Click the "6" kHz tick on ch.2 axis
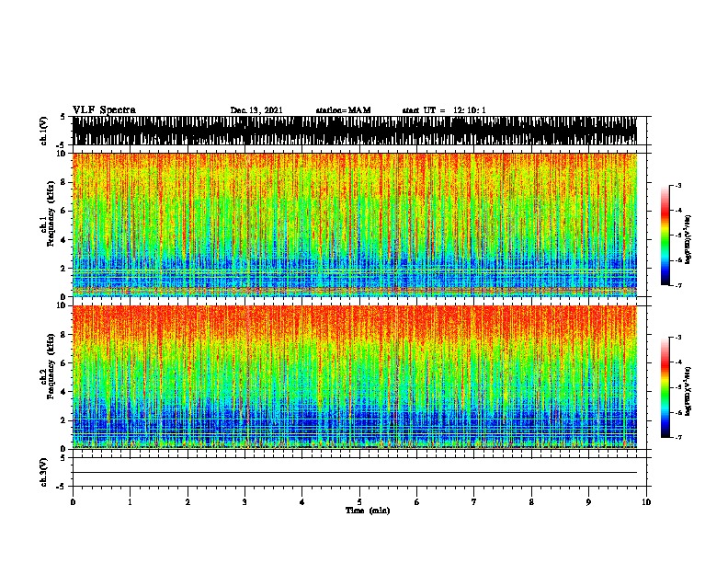This screenshot has height=563, width=728. tap(64, 362)
